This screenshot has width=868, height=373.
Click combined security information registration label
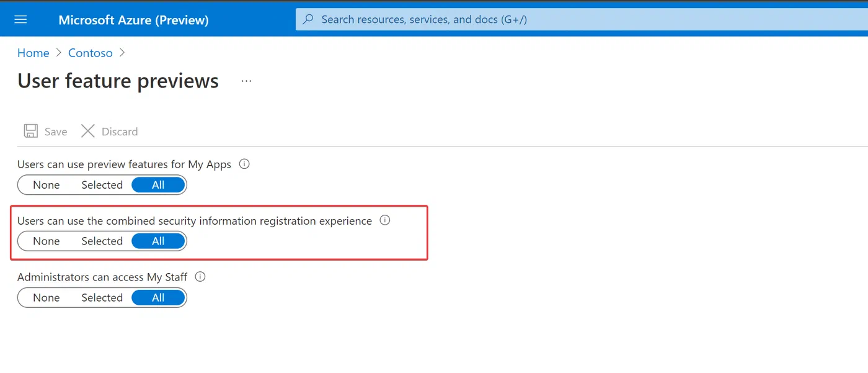(195, 221)
